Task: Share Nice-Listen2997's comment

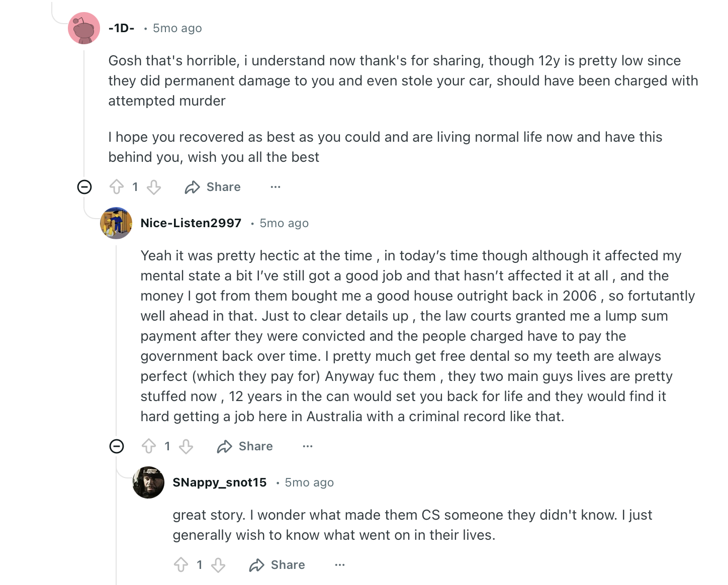Action: point(245,446)
